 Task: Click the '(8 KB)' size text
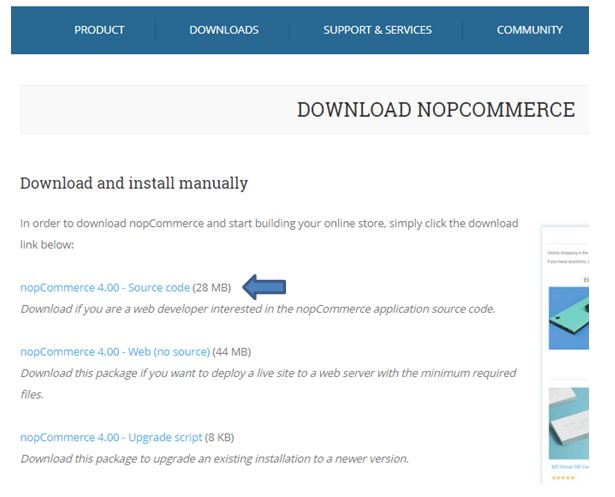[219, 437]
